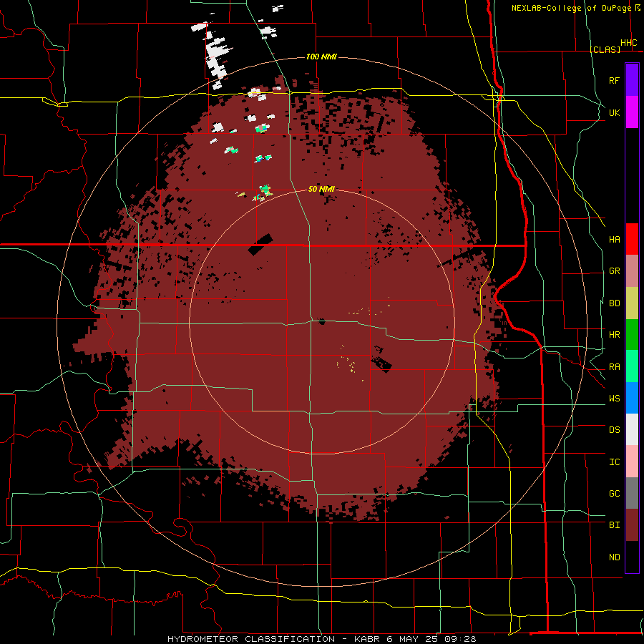The image size is (644, 644).
Task: Click the Hydrometeor Classification KABR title text
Action: click(x=321, y=639)
